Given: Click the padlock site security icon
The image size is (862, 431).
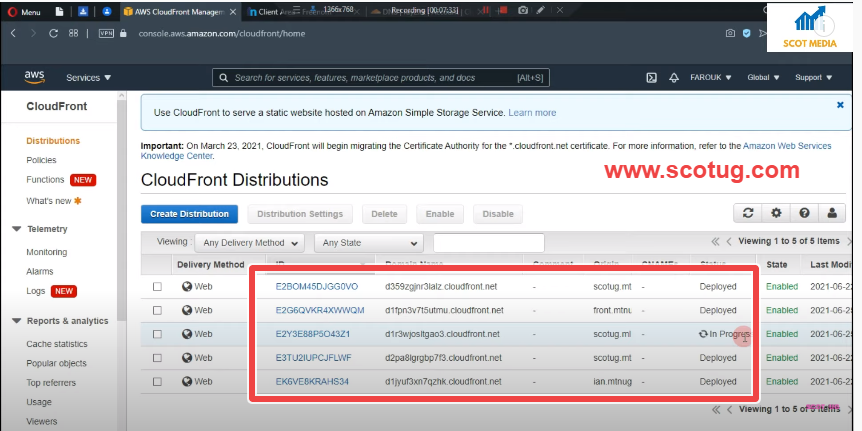Looking at the screenshot, I should point(123,33).
